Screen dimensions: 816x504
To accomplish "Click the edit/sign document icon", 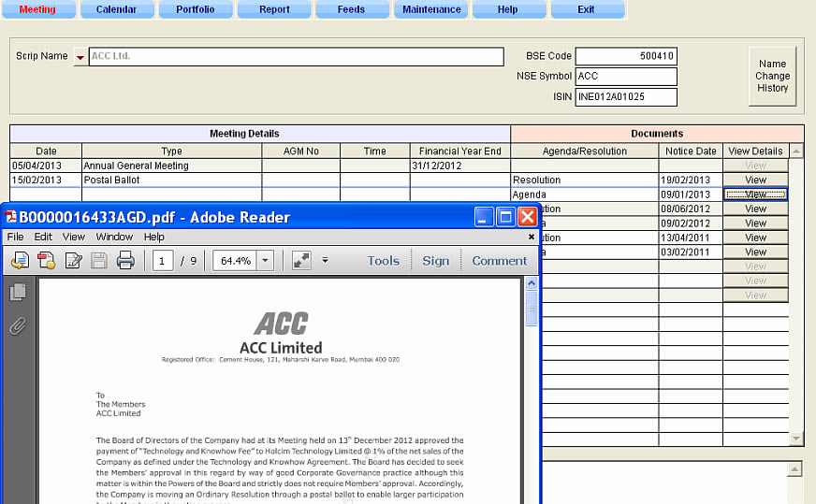I will click(73, 260).
